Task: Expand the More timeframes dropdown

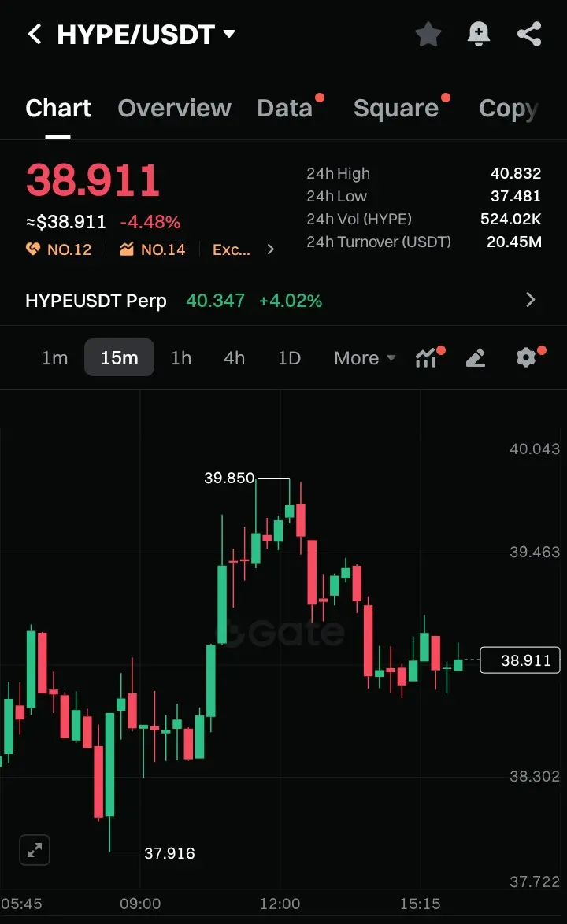Action: [365, 357]
